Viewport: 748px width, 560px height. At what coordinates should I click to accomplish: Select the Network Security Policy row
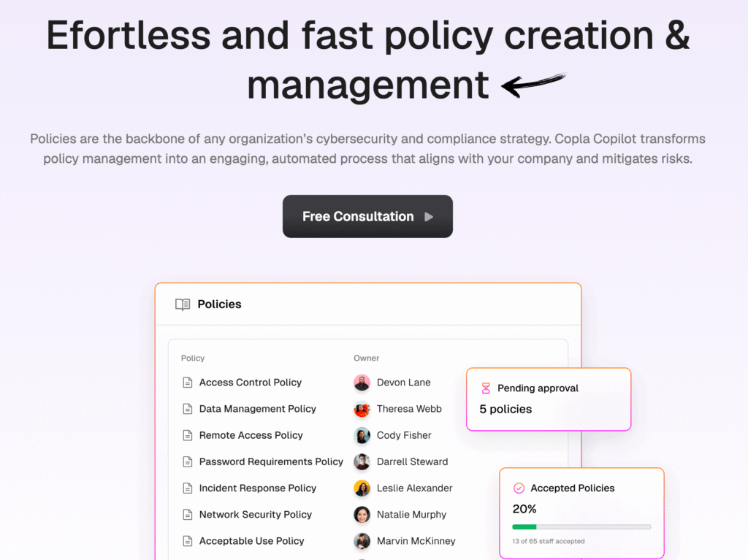[255, 515]
